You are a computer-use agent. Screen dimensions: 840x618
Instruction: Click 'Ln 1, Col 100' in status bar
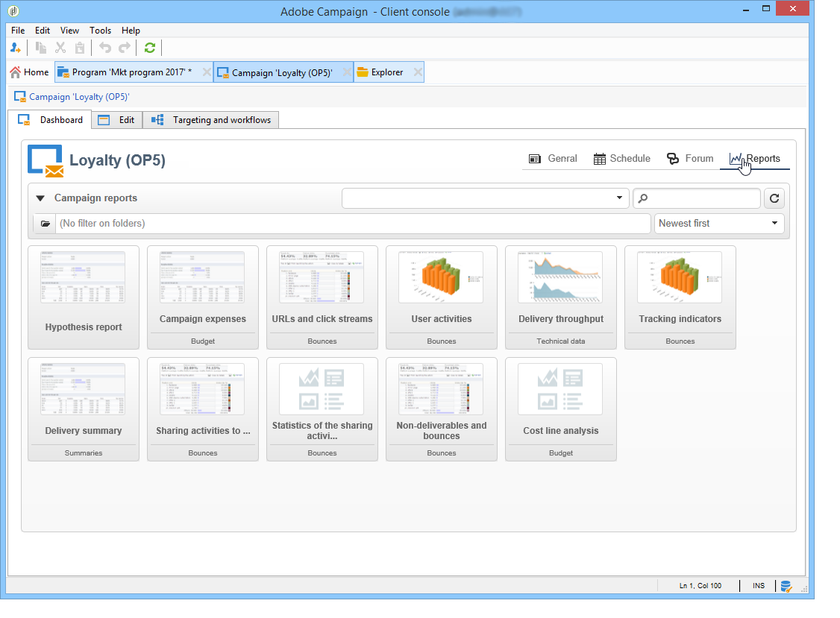[700, 586]
